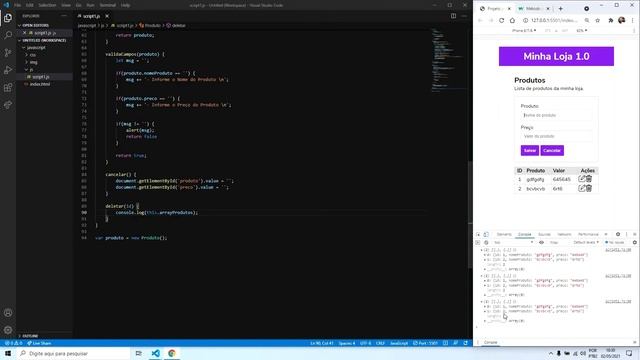Open the Terminal menu

(108, 5)
